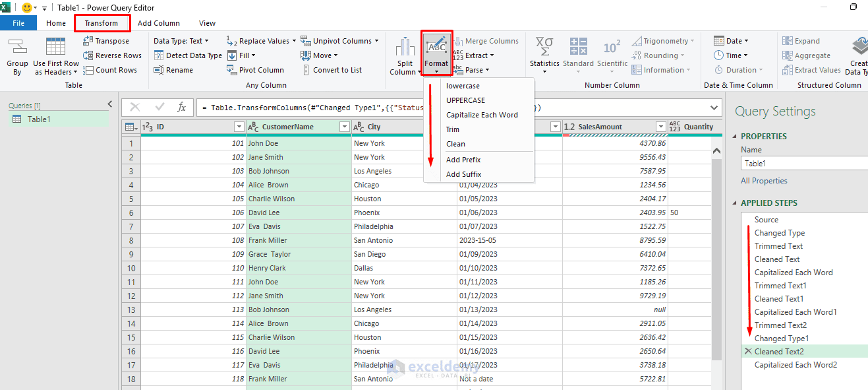Click Count Rows

pyautogui.click(x=110, y=70)
